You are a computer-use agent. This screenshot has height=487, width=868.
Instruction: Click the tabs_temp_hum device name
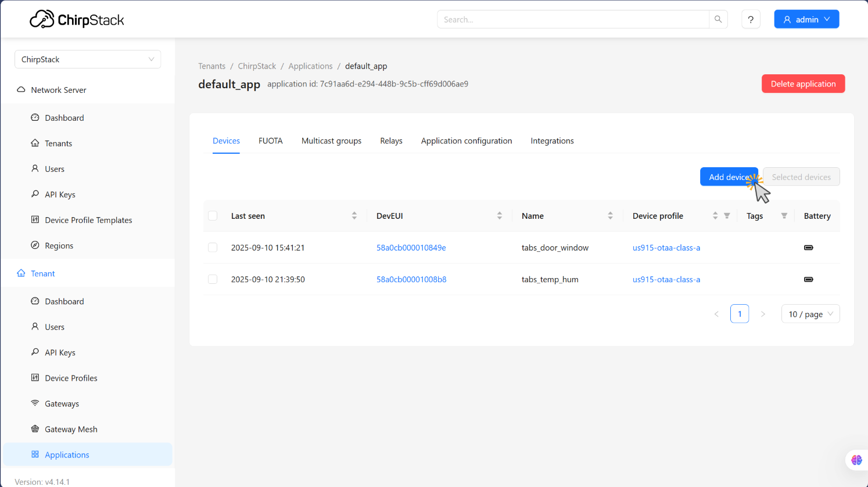(550, 279)
